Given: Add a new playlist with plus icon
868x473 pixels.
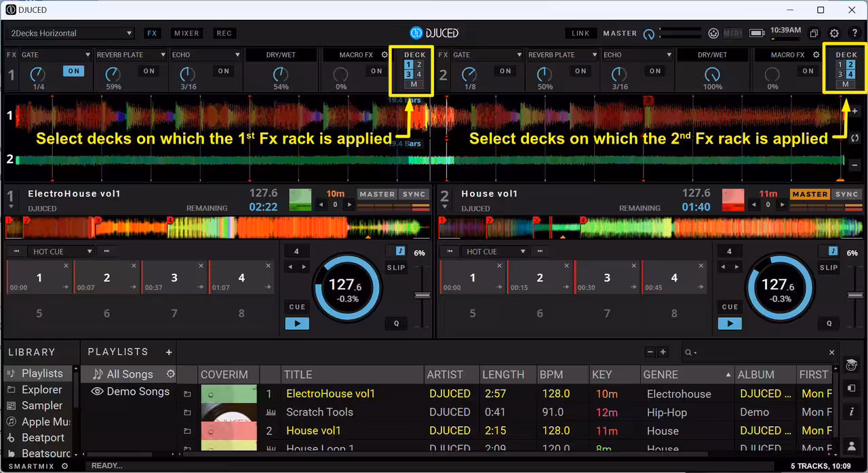Looking at the screenshot, I should (169, 352).
